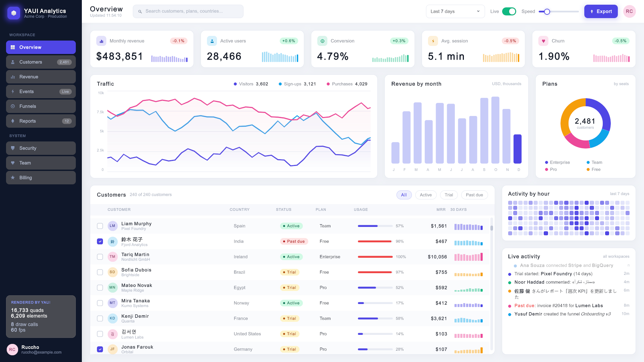Click the search magnifier icon
The width and height of the screenshot is (644, 362).
tap(140, 11)
